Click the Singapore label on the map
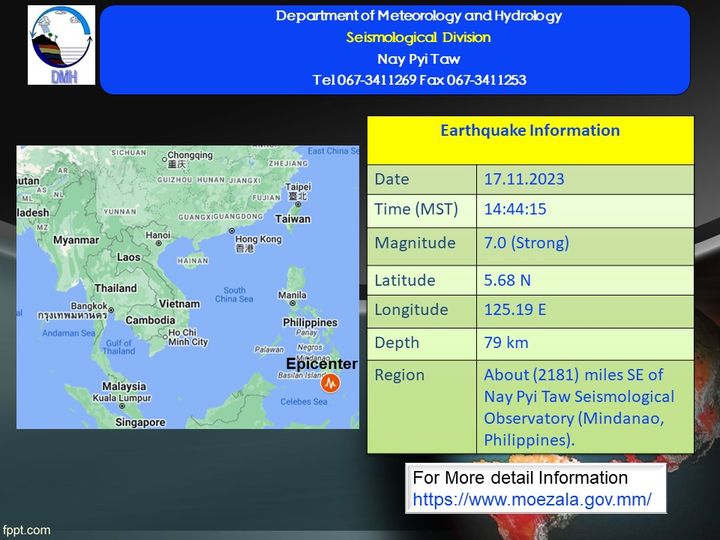The image size is (720, 540). click(x=140, y=422)
